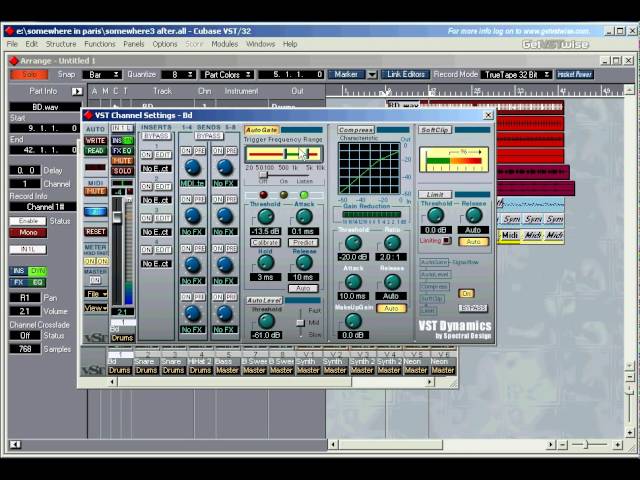Click the VST Dynamics On button

[x=467, y=293]
